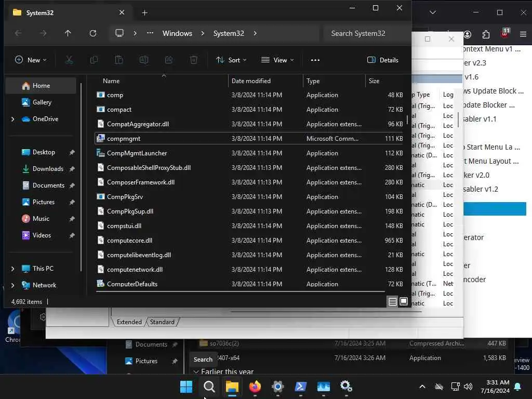Open Pictures quick access folder
Image resolution: width=532 pixels, height=399 pixels.
[43, 202]
